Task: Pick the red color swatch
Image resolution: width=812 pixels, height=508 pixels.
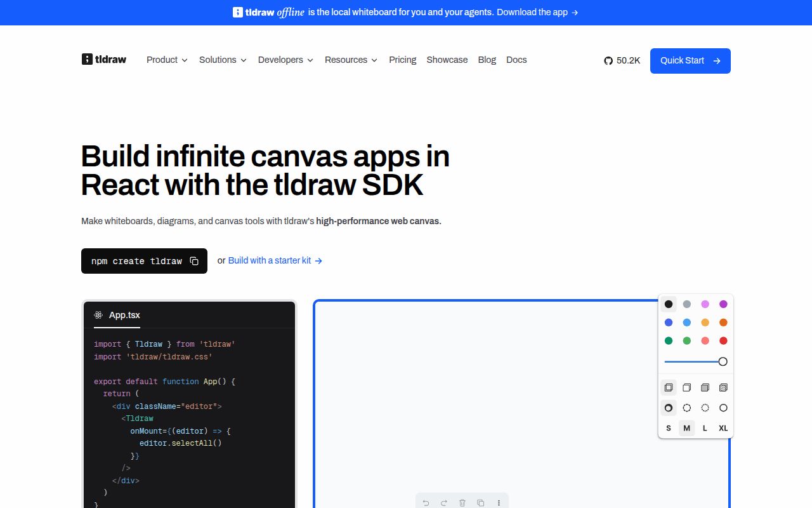Action: [723, 341]
